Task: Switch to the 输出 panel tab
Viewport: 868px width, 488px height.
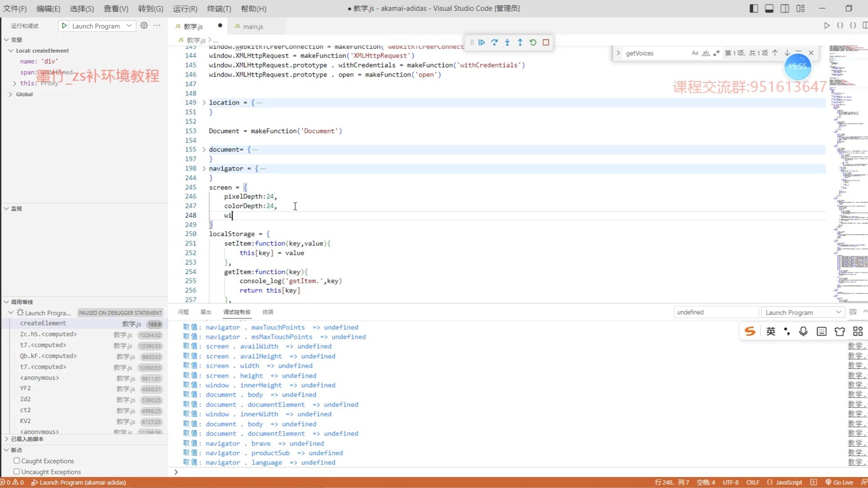Action: click(206, 312)
